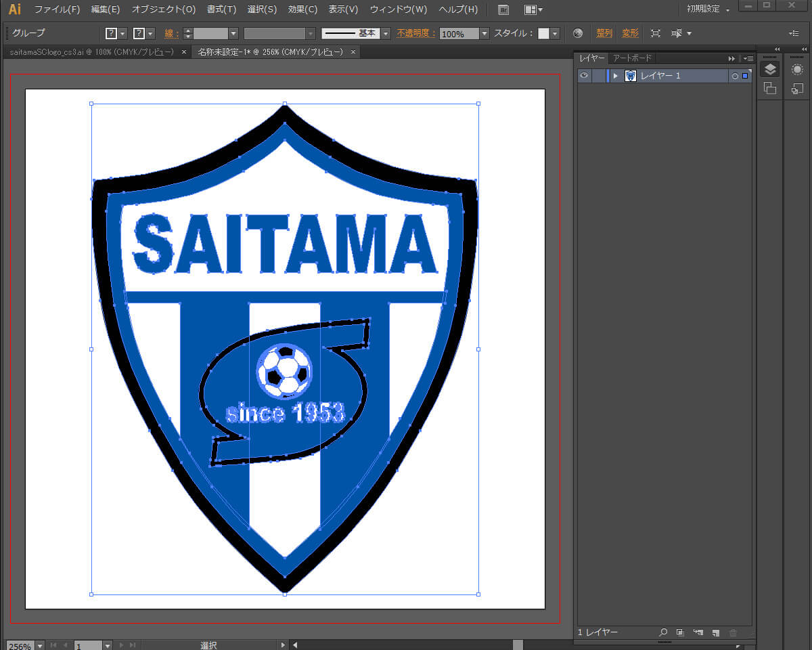Open the 初期設定 workspace switcher
The image size is (812, 650).
pos(708,9)
